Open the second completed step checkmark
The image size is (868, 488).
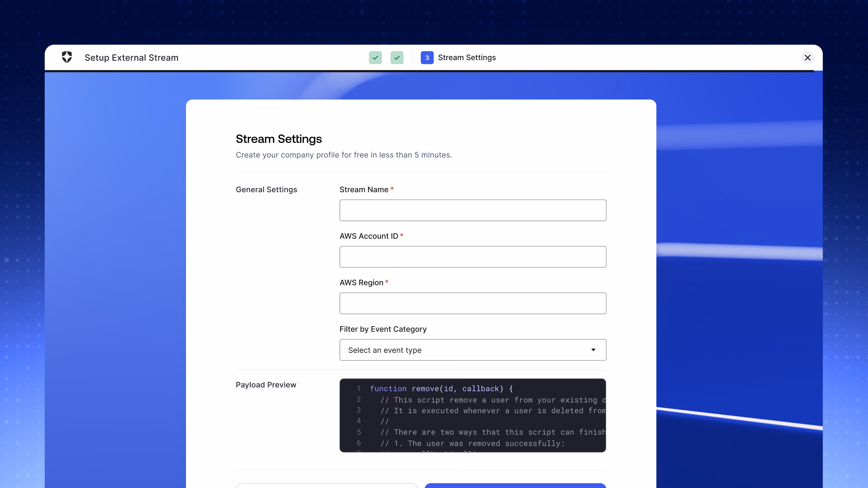[x=397, y=57]
